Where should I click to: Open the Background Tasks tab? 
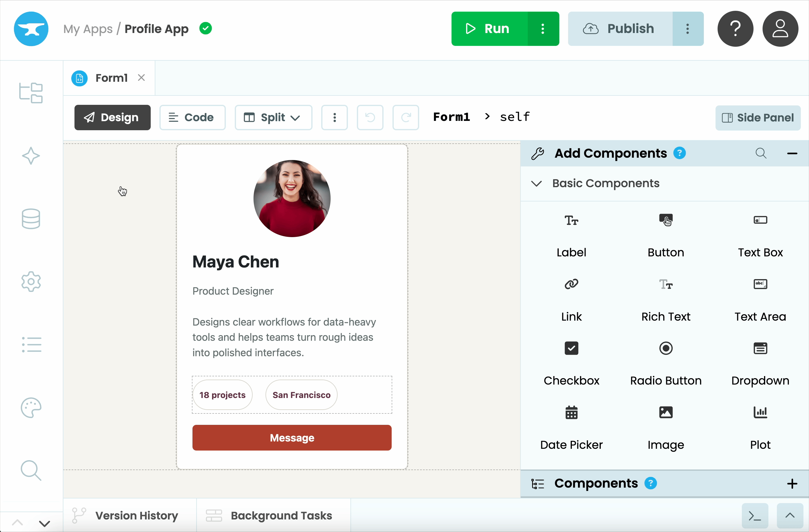[x=274, y=516]
